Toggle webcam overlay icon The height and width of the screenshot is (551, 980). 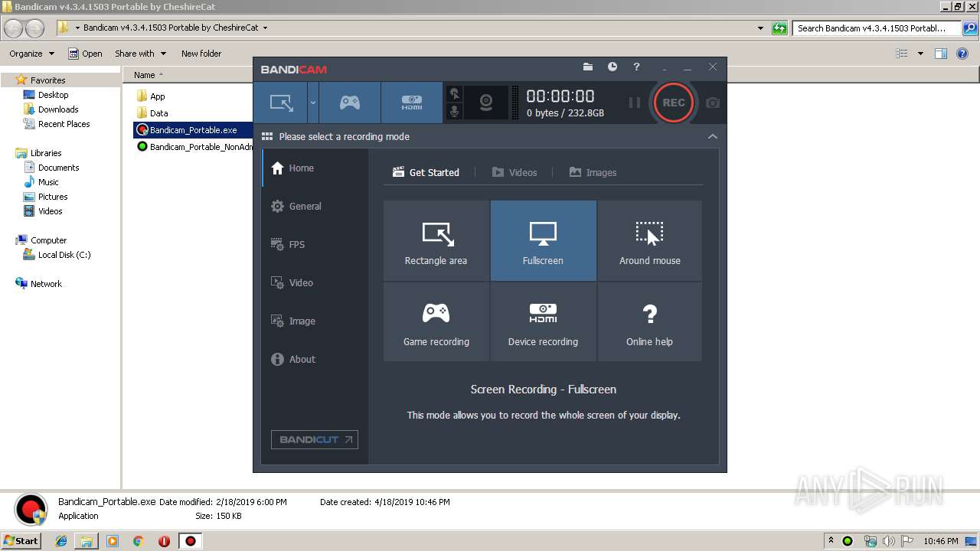[x=485, y=103]
